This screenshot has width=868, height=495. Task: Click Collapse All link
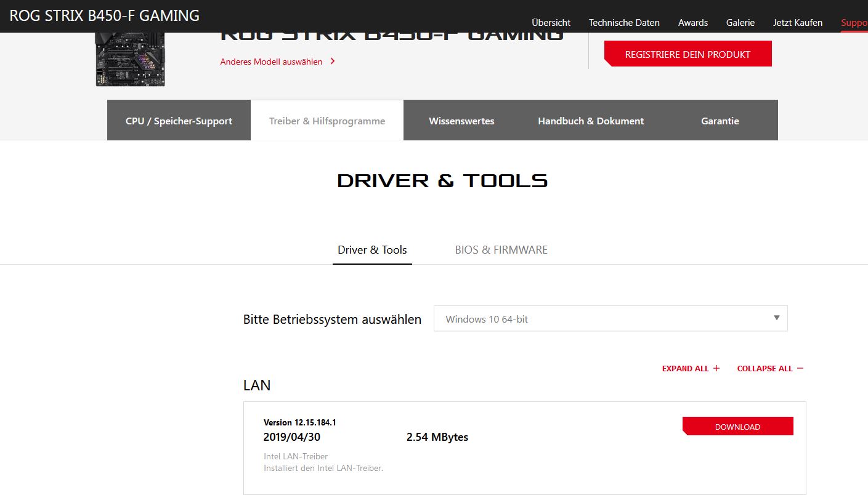pos(770,368)
